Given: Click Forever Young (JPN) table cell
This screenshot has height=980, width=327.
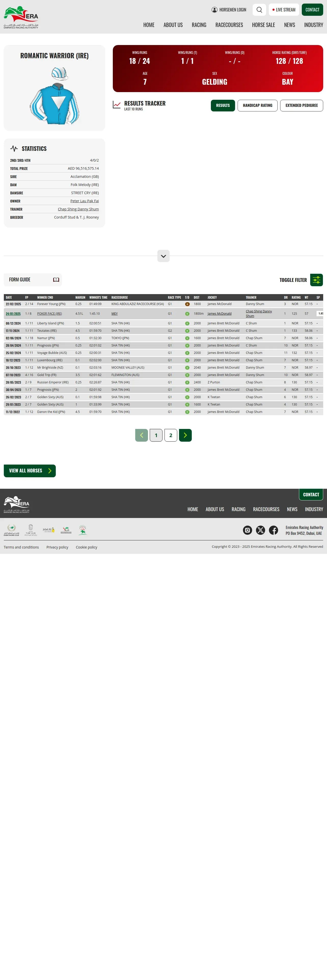Looking at the screenshot, I should pos(51,304).
